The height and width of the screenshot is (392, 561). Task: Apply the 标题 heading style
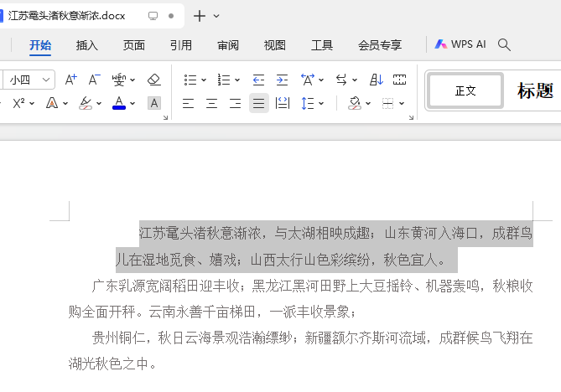click(x=534, y=90)
